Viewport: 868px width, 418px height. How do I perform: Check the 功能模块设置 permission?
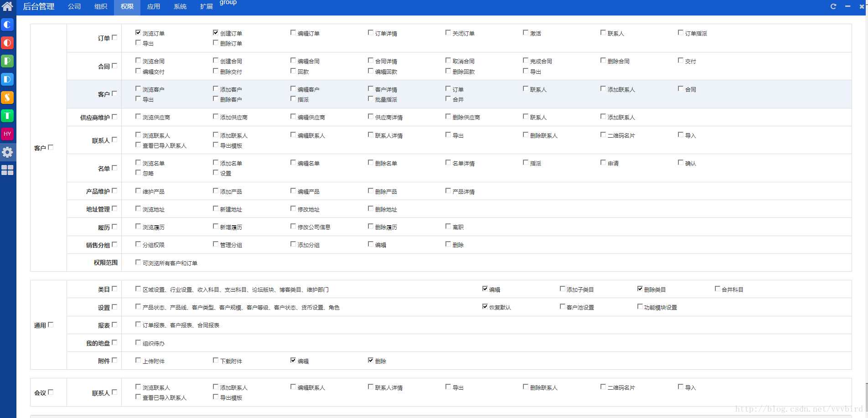(640, 307)
